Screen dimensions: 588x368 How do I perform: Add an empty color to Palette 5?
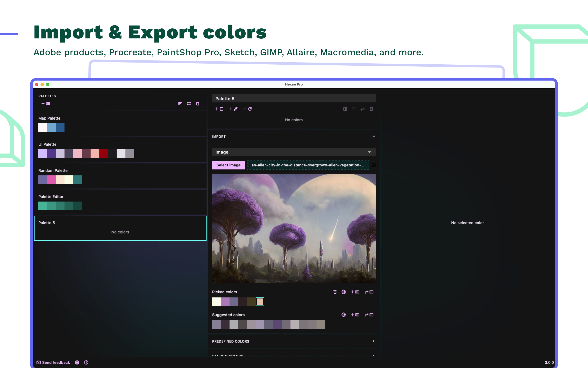pyautogui.click(x=219, y=109)
